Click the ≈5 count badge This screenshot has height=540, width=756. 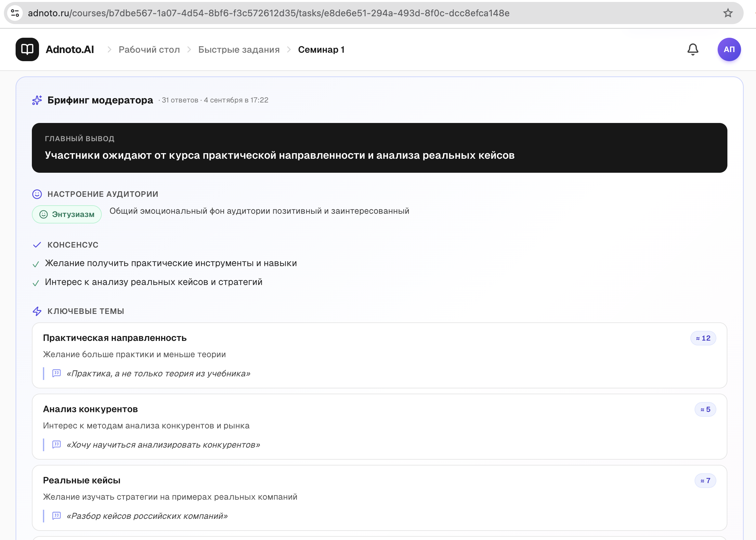[705, 409]
